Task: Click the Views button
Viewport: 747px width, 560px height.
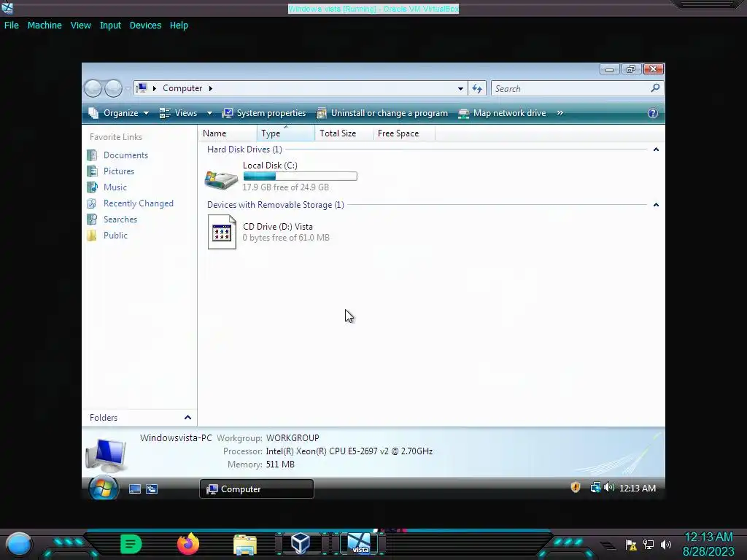Action: coord(178,113)
